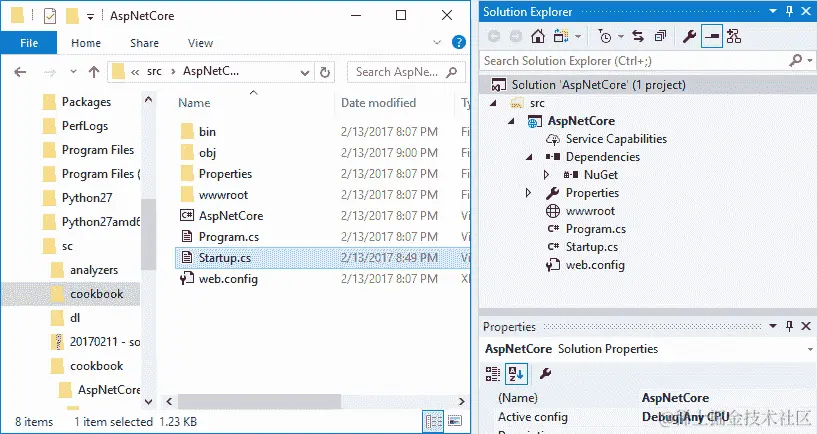Screen dimensions: 818x434
Task: Switch to Details view in File Explorer status bar
Action: pyautogui.click(x=433, y=421)
